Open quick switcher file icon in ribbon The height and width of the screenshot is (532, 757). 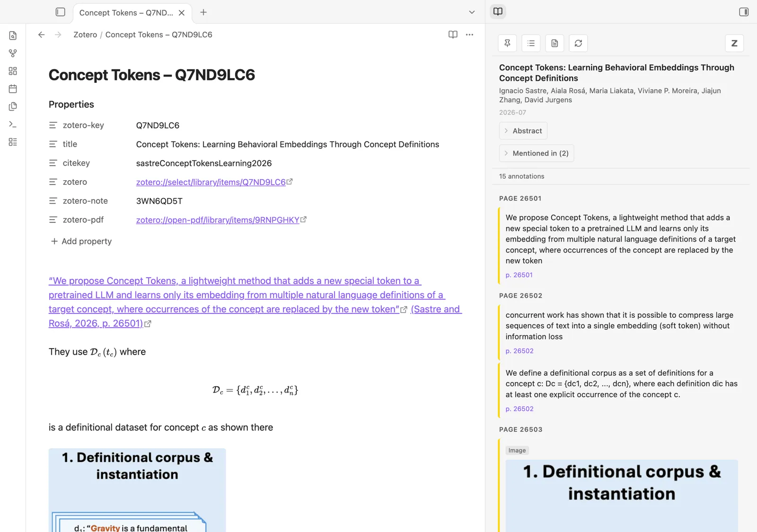coord(13,35)
